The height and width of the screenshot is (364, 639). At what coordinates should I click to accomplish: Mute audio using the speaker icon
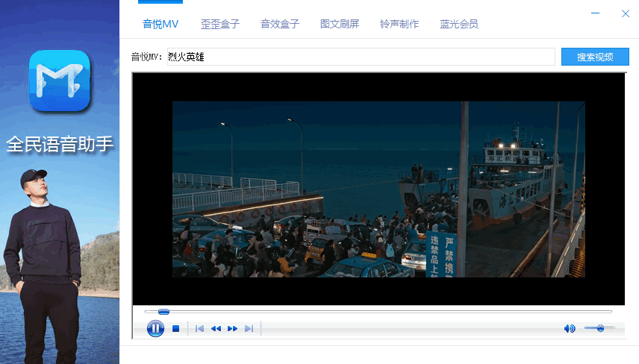pyautogui.click(x=570, y=328)
